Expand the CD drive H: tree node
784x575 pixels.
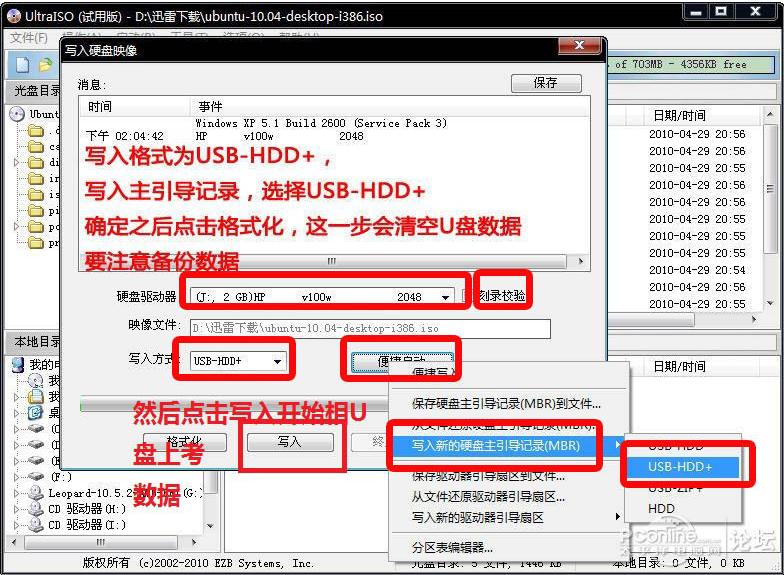coord(16,509)
